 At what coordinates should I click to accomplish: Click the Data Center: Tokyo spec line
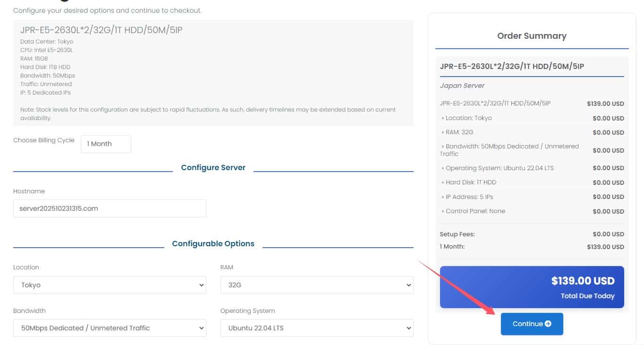point(47,42)
